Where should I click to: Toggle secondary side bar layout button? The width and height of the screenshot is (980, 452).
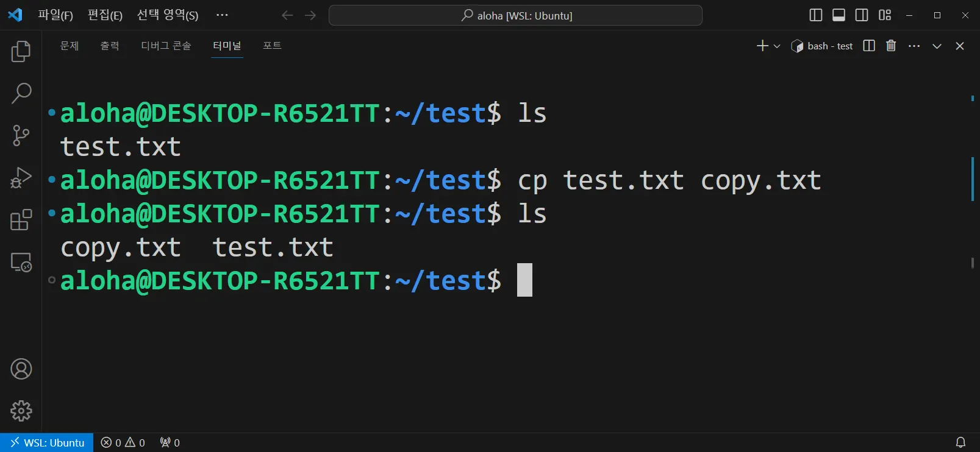pos(862,15)
